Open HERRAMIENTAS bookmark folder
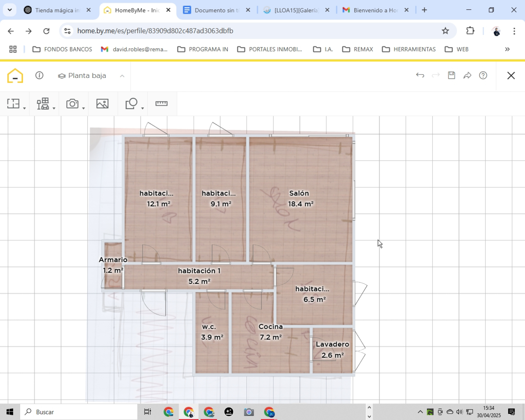525x420 pixels. (x=409, y=49)
